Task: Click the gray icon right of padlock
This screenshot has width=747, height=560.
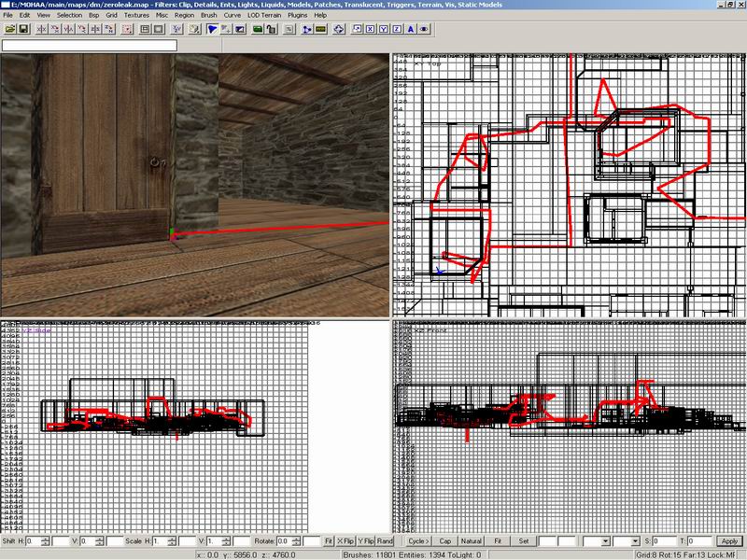Action: click(x=289, y=30)
